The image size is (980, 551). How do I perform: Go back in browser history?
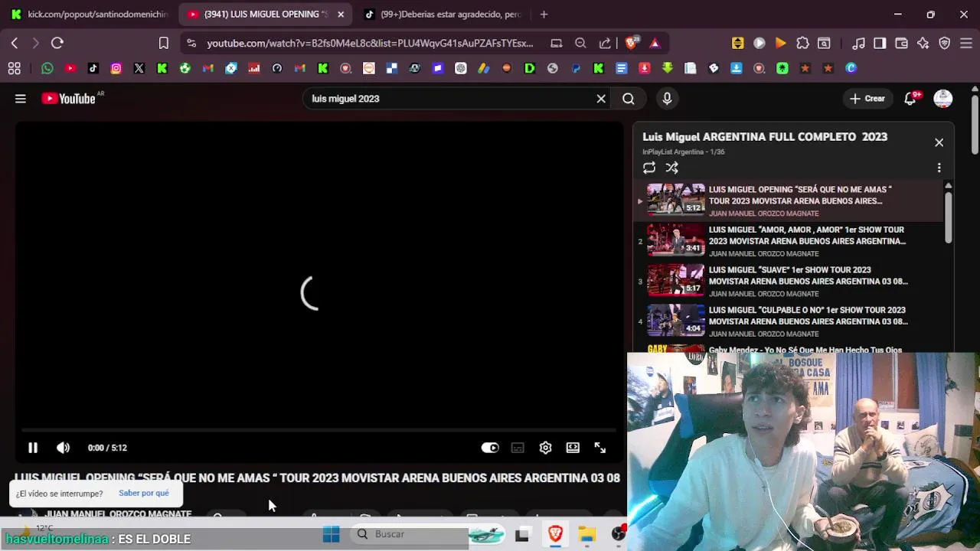[x=15, y=44]
